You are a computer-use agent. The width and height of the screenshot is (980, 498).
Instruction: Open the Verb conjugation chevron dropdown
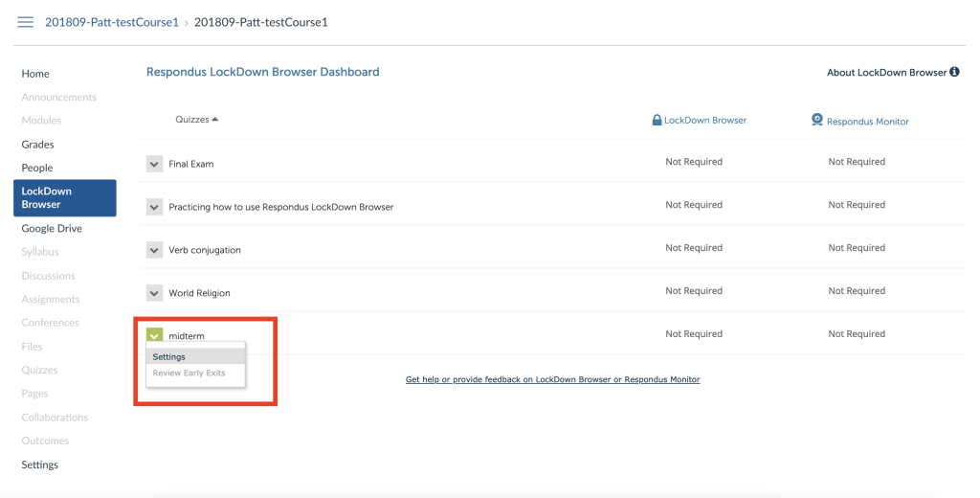coord(154,250)
